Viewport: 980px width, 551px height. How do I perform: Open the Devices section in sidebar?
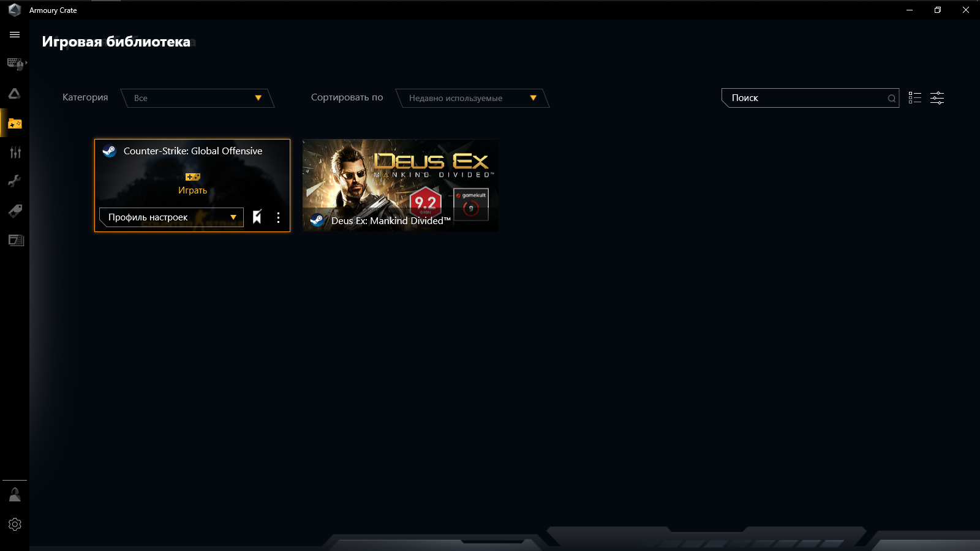coord(15,64)
